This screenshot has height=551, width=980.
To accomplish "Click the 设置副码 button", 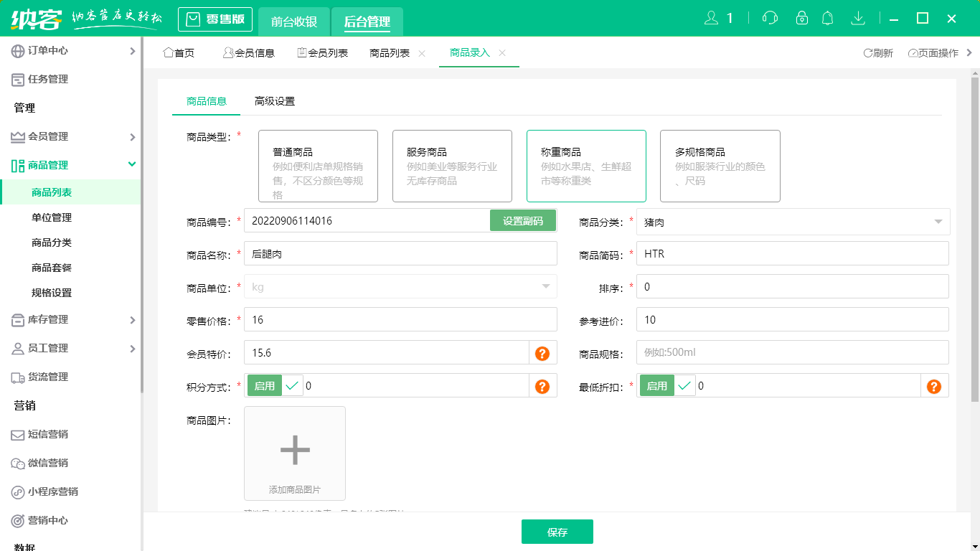I will point(522,221).
